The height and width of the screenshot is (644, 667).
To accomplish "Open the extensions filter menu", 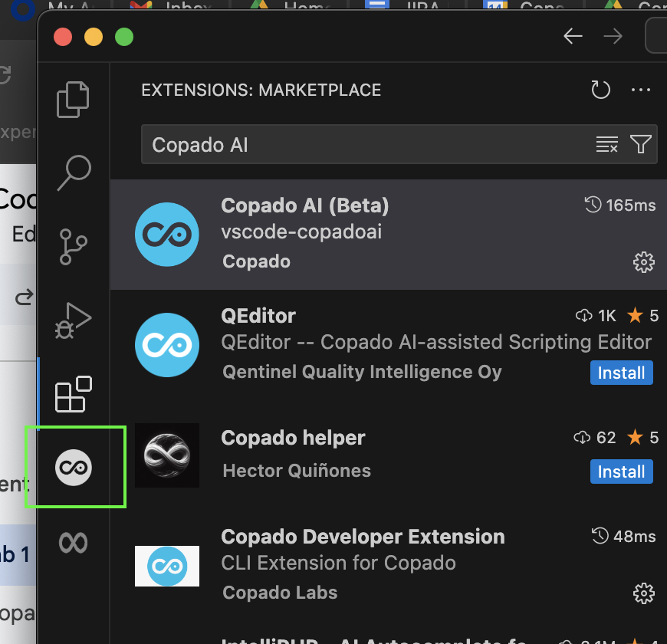I will click(x=641, y=144).
